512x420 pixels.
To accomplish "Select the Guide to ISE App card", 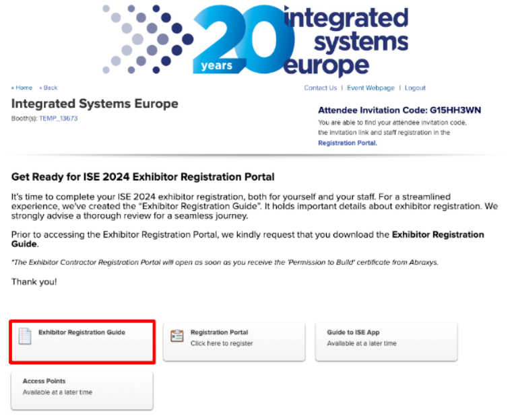I will (386, 342).
